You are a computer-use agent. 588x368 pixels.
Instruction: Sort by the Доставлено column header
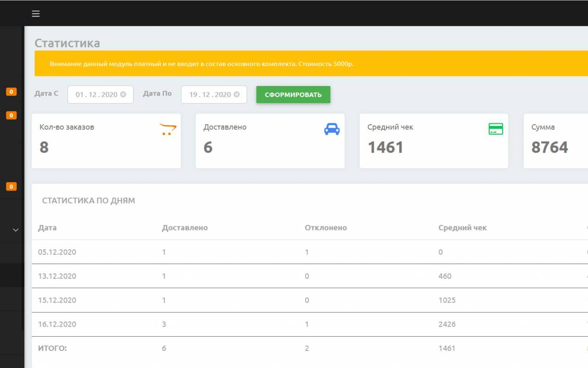(184, 227)
